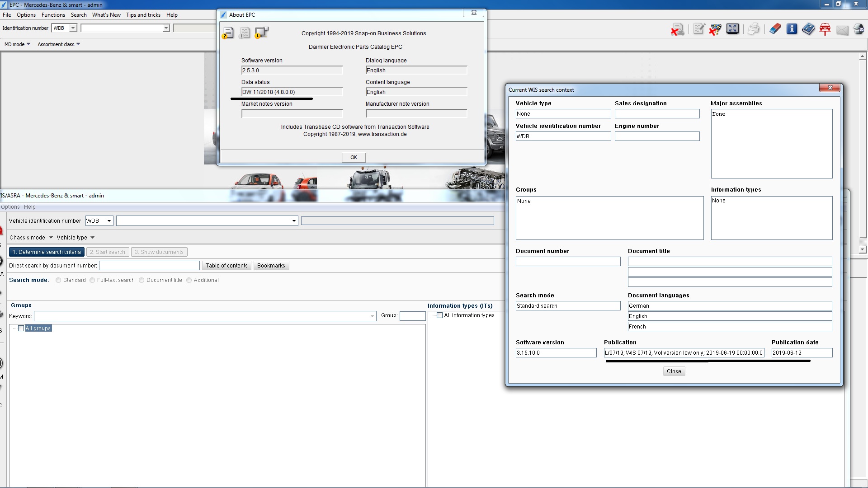Image resolution: width=868 pixels, height=488 pixels.
Task: Click the fullscreen arrows monitor icon
Action: tap(732, 29)
